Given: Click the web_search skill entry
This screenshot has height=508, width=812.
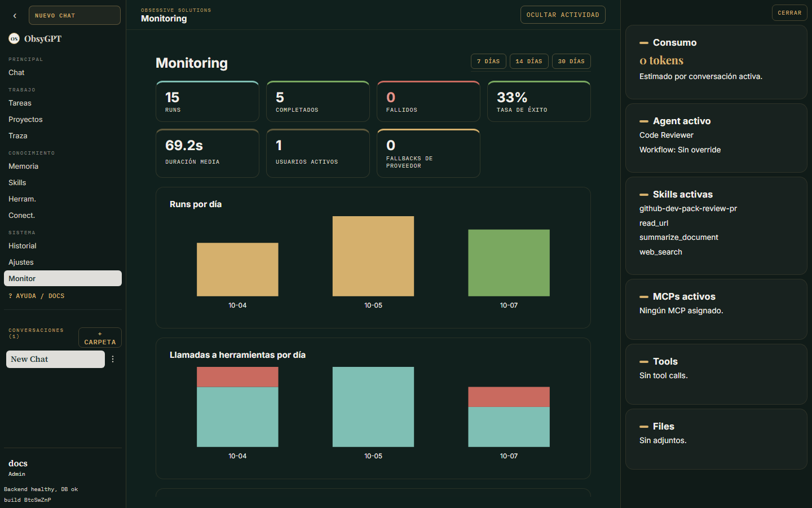Looking at the screenshot, I should [661, 252].
